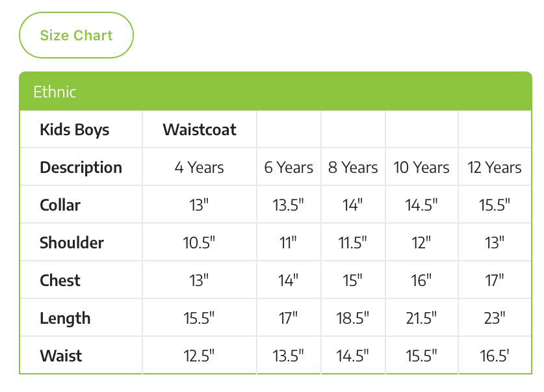
Task: Select the 11.5" shoulder measurement cell
Action: 353,242
